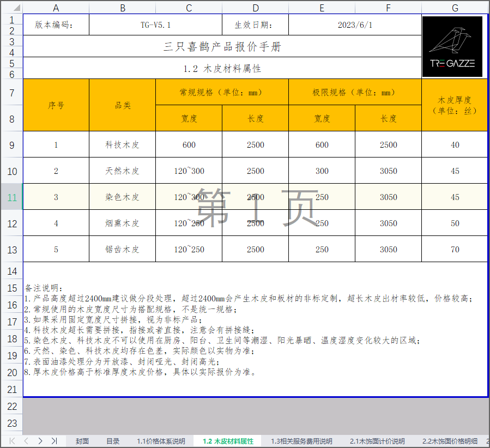The width and height of the screenshot is (490, 448).
Task: Select the 烟熏木皮 category cell
Action: [x=123, y=223]
